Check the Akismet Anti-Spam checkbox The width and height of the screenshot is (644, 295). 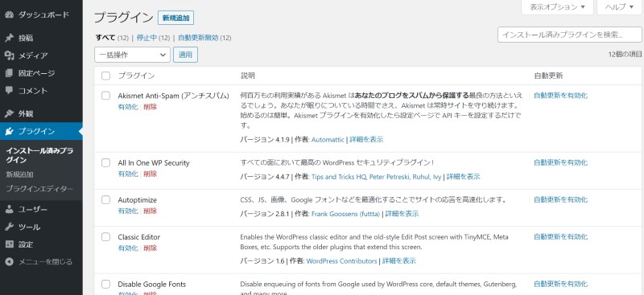[x=106, y=96]
